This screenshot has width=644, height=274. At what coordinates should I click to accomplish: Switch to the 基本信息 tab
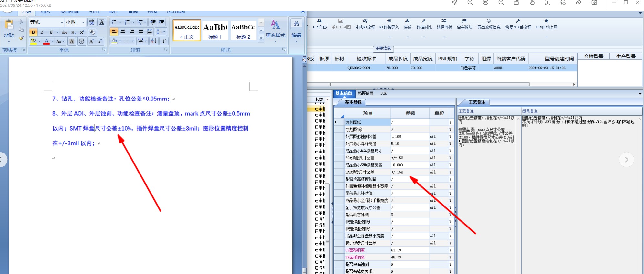[344, 93]
